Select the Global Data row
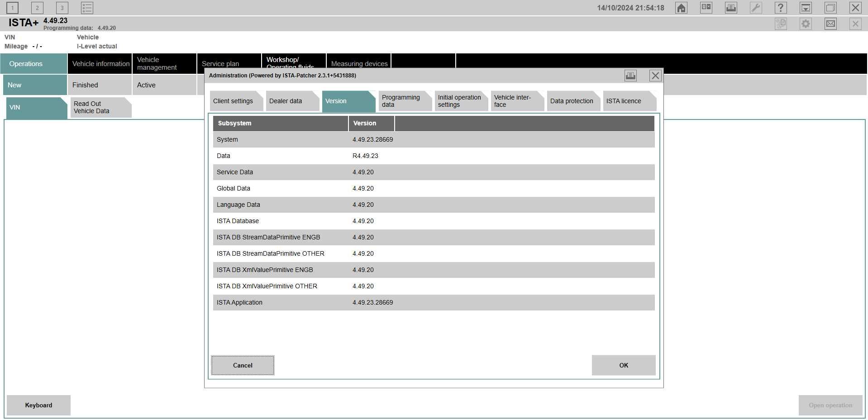This screenshot has height=420, width=868. 434,188
